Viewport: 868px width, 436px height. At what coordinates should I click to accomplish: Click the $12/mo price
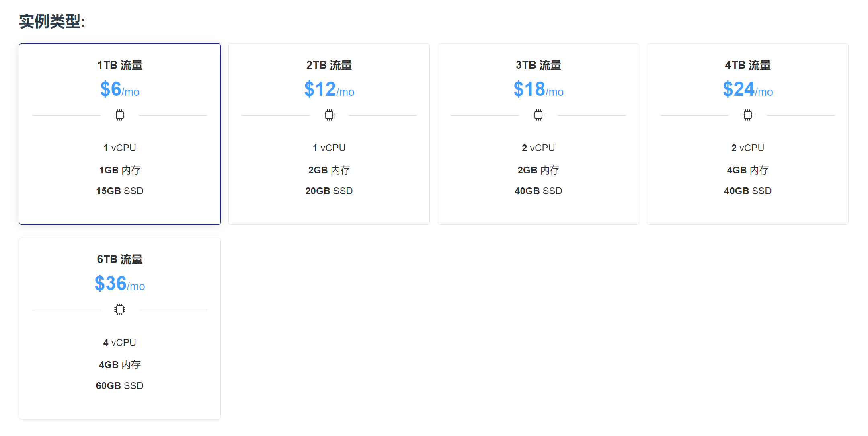tap(329, 89)
